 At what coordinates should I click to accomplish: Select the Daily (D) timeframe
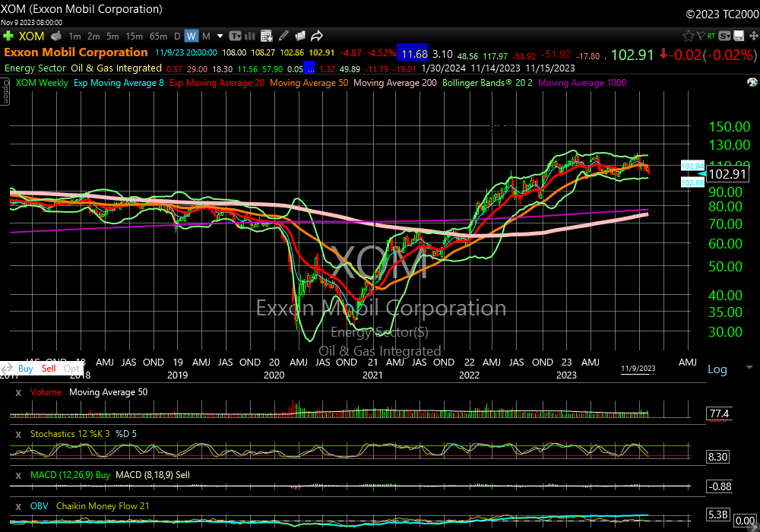pos(177,36)
